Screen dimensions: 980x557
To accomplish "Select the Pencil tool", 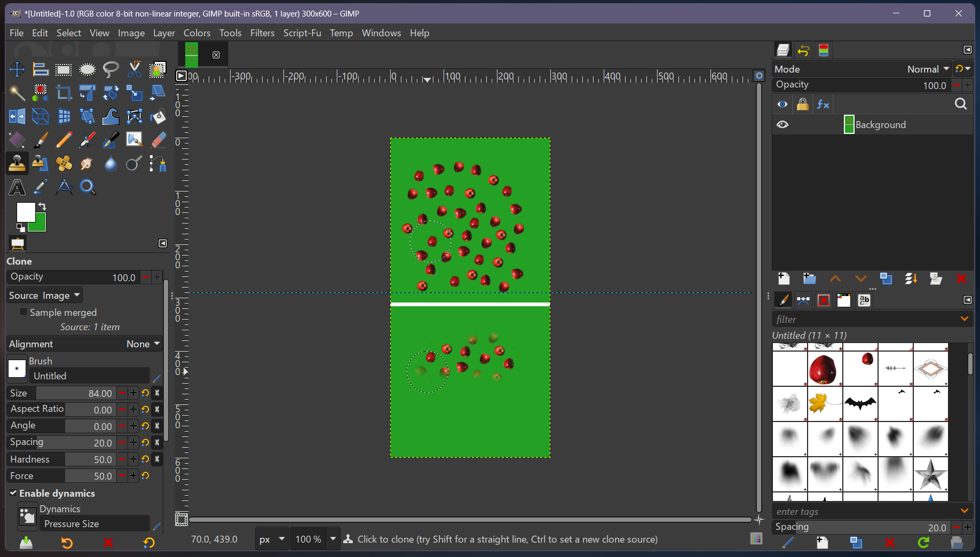I will (x=64, y=140).
